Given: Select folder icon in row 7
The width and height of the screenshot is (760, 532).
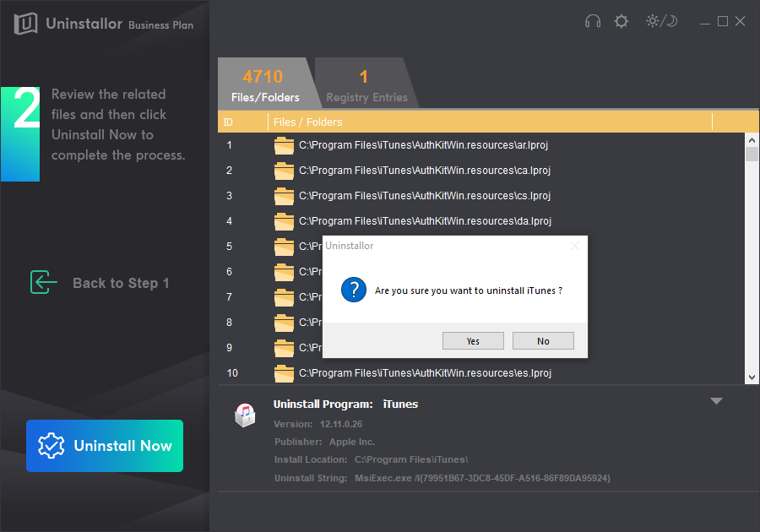Looking at the screenshot, I should [284, 297].
